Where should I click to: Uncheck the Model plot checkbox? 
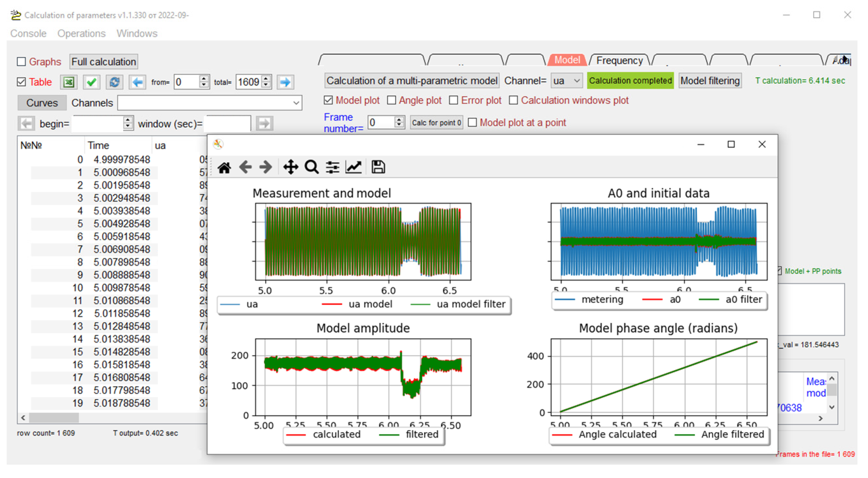point(328,100)
